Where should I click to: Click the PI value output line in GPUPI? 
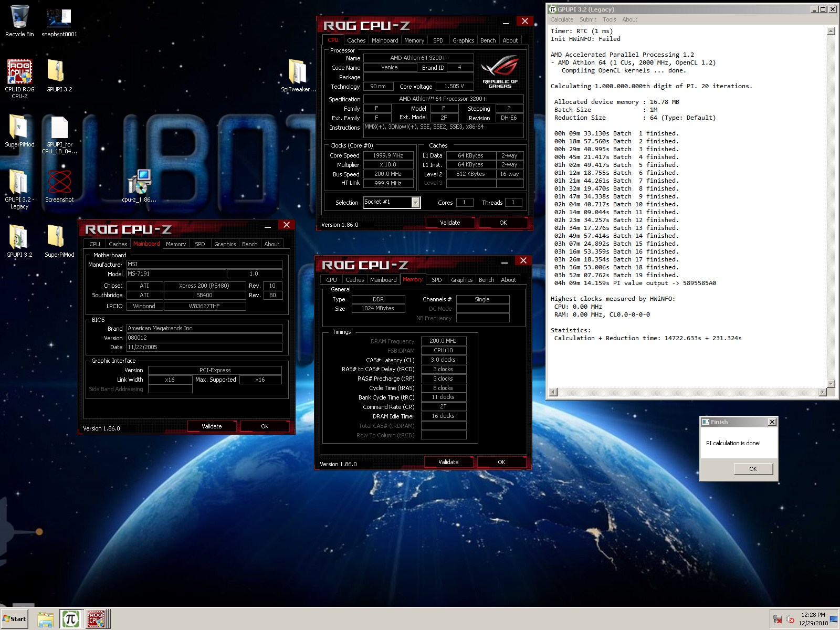click(x=635, y=283)
